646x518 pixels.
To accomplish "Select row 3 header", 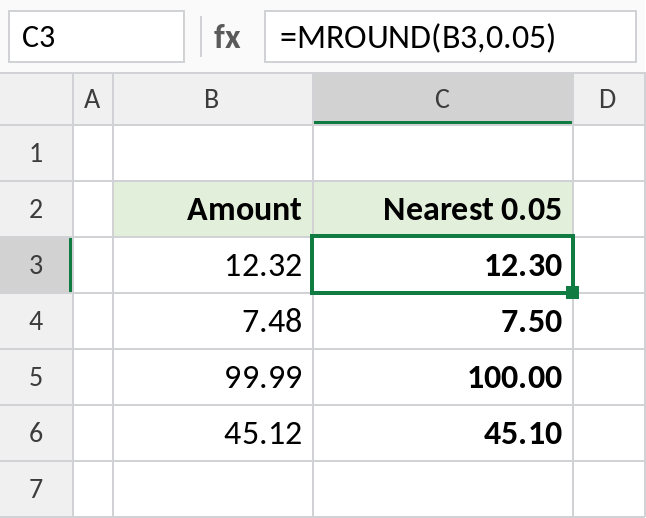I will click(36, 265).
